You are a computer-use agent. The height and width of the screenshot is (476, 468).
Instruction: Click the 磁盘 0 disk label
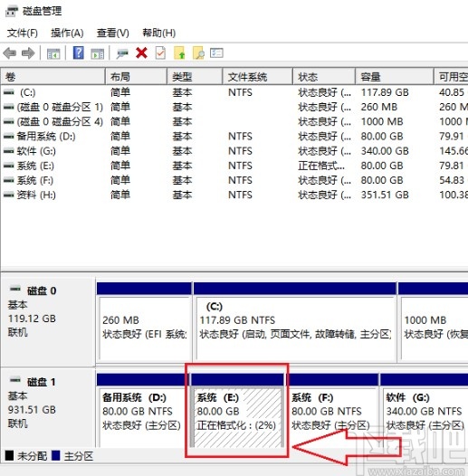42,290
